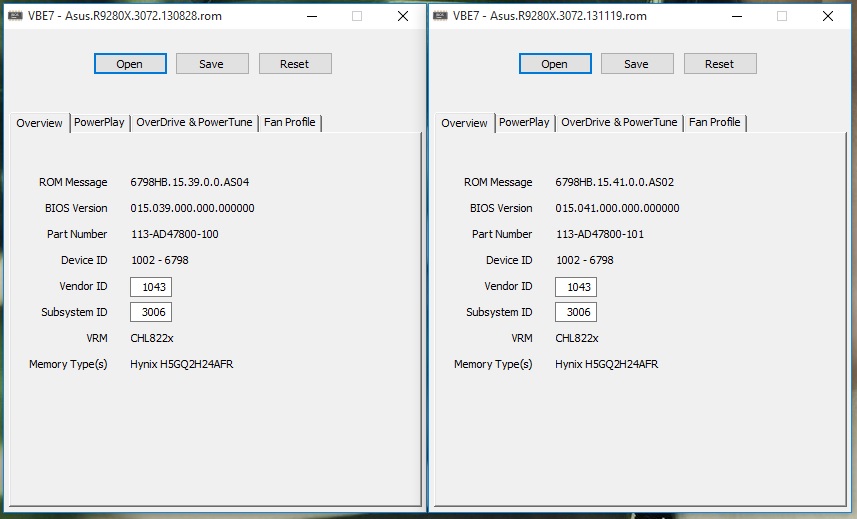Open OverDrive & PowerTune tab in 131119.rom window
The width and height of the screenshot is (857, 519).
pos(619,122)
